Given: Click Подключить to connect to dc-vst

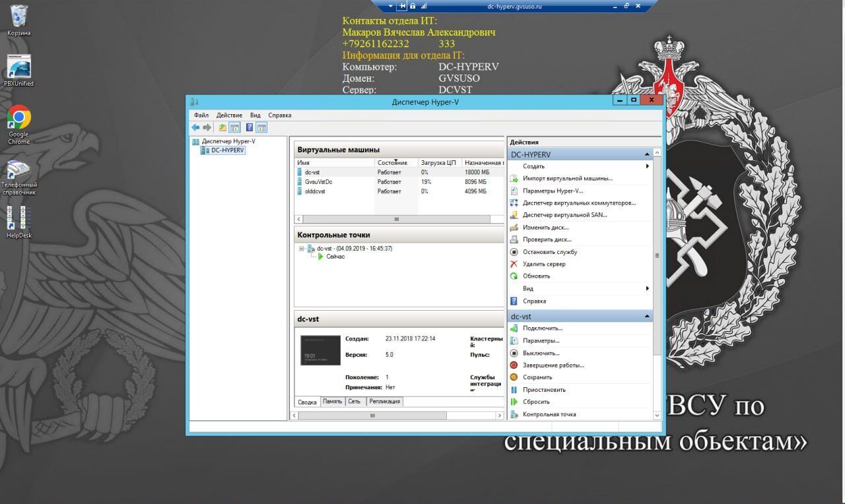Looking at the screenshot, I should (x=543, y=329).
